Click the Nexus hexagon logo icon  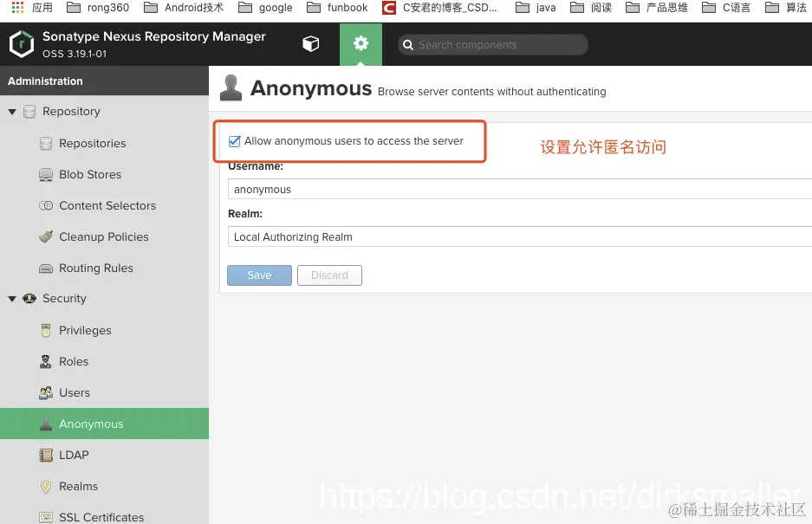pos(22,44)
